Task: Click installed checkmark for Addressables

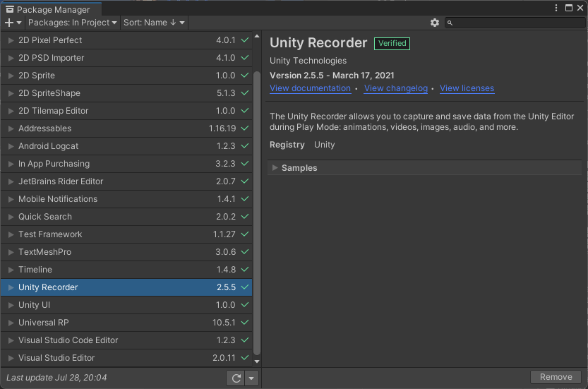Action: (245, 128)
